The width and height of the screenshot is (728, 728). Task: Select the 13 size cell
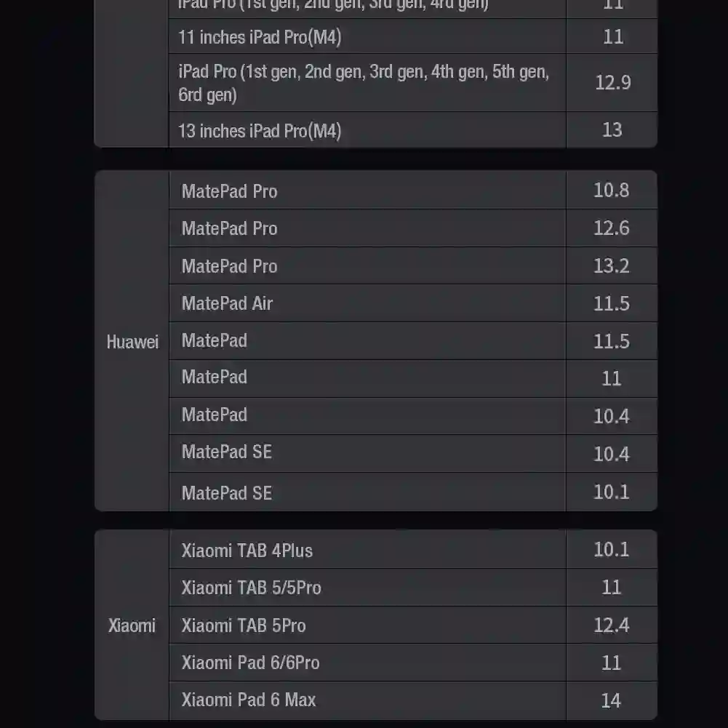click(612, 130)
